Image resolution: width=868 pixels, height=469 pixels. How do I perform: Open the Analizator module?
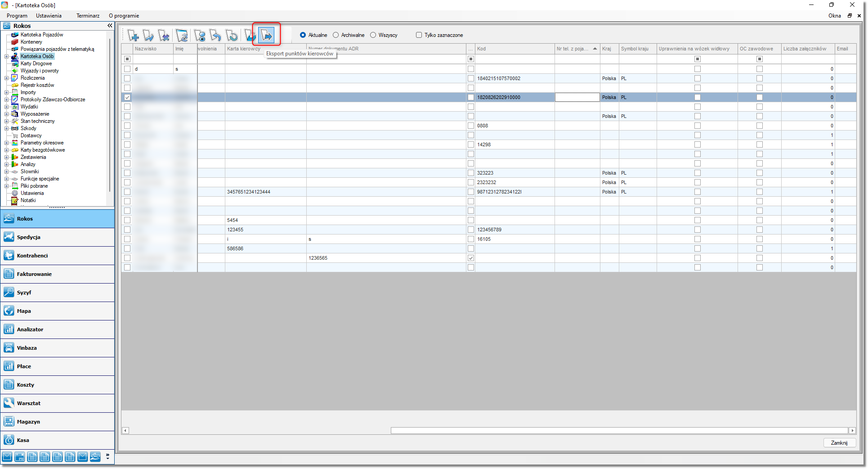point(58,329)
